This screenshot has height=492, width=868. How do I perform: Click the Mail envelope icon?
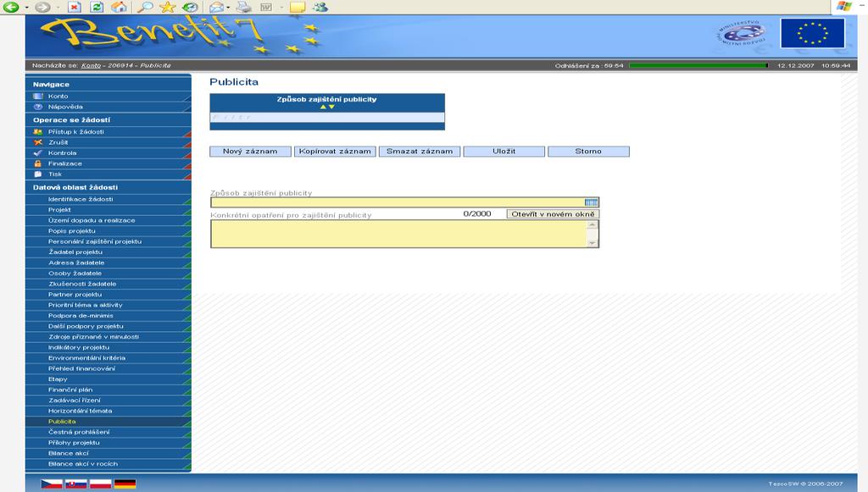pos(216,7)
